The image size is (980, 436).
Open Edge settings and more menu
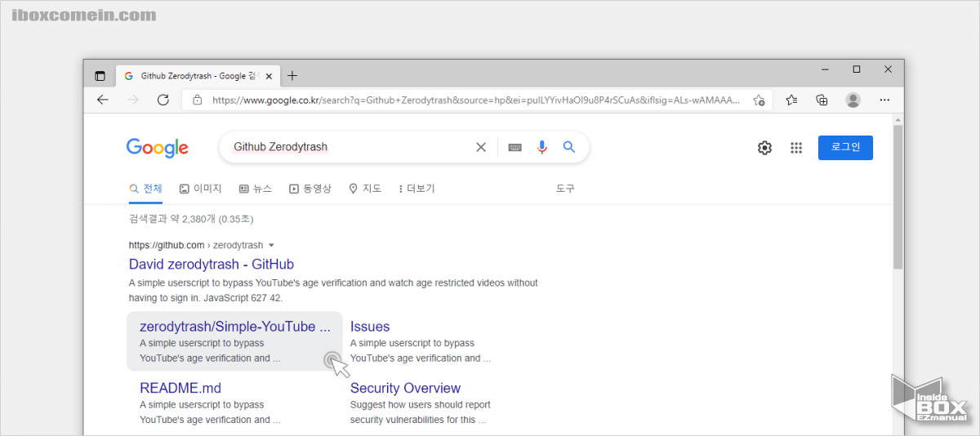(x=884, y=100)
